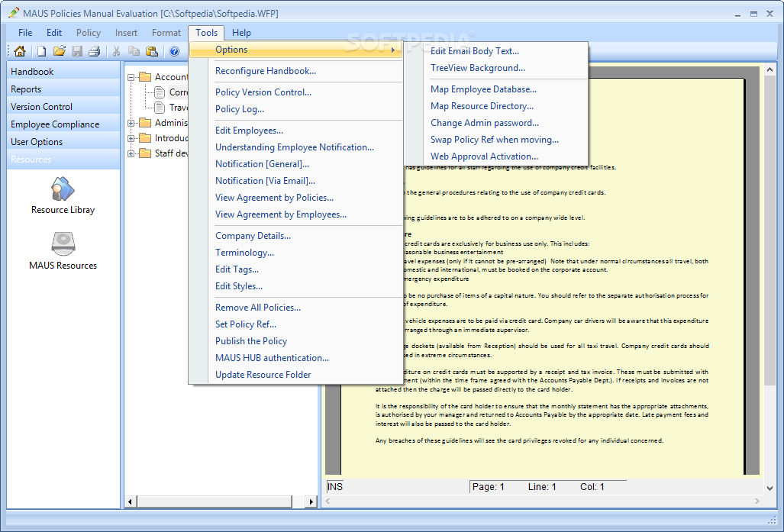The width and height of the screenshot is (784, 532).
Task: Choose Notification [Via Email]... menu entry
Action: point(296,181)
